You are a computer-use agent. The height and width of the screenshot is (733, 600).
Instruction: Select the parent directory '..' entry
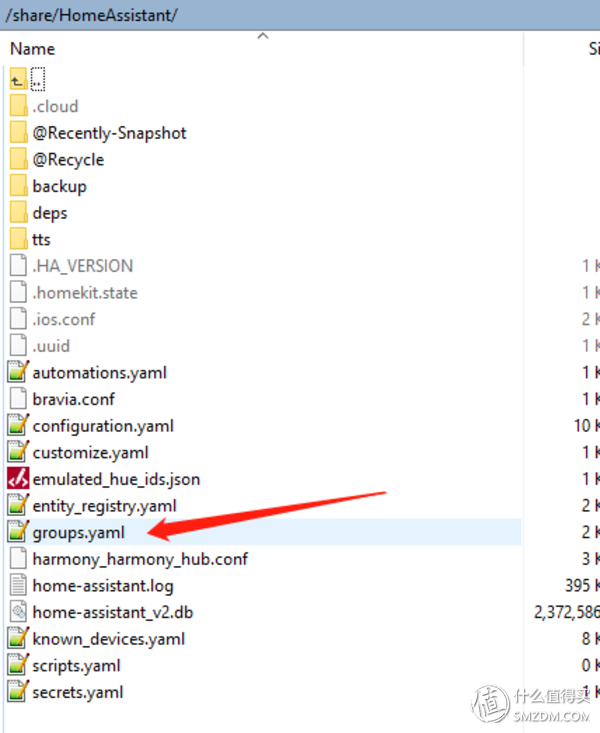coord(38,79)
